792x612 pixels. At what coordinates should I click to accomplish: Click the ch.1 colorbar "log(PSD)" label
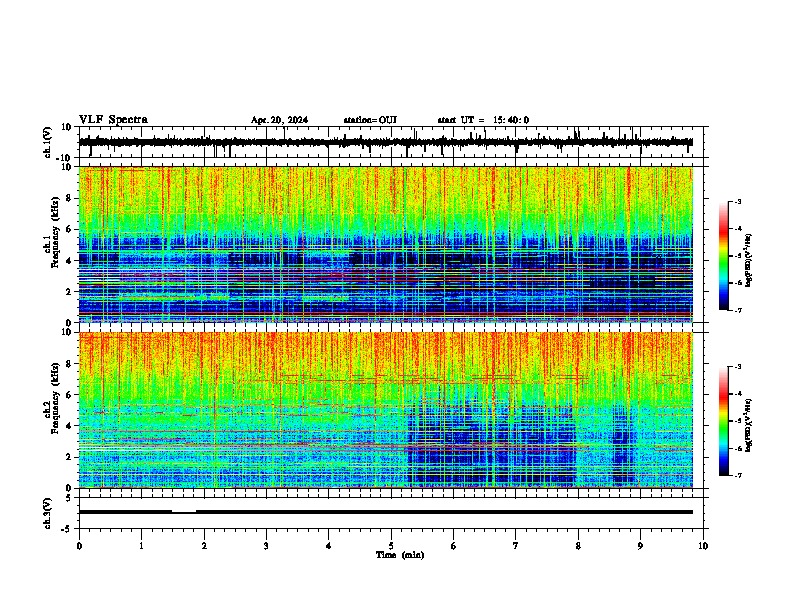pyautogui.click(x=748, y=260)
